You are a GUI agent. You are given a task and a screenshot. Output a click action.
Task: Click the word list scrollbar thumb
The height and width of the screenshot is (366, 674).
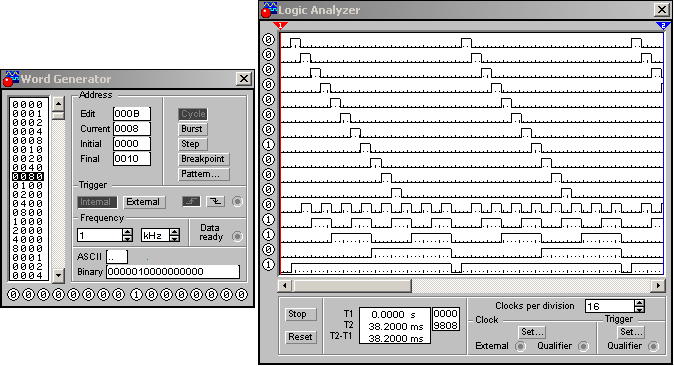pyautogui.click(x=58, y=115)
